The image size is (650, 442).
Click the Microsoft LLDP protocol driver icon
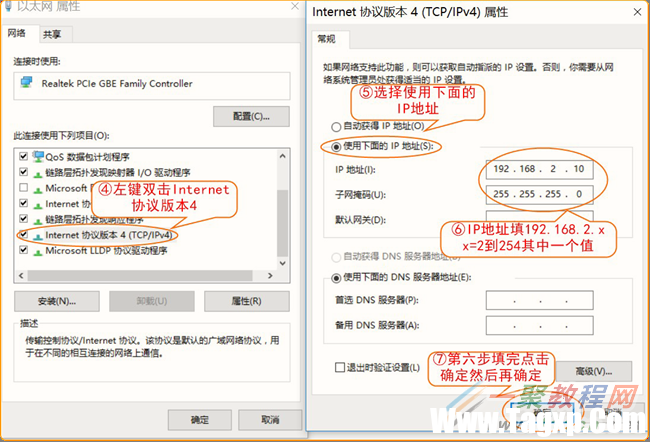(38, 251)
